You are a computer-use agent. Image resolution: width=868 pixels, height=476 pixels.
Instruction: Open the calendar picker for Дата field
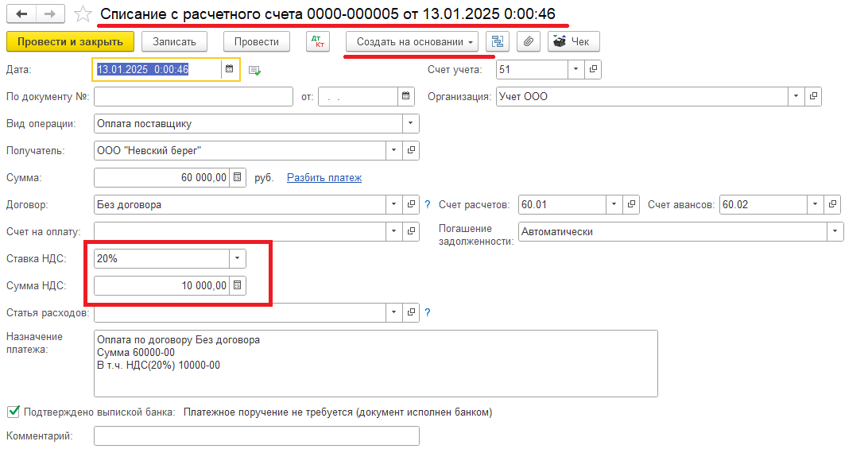229,70
